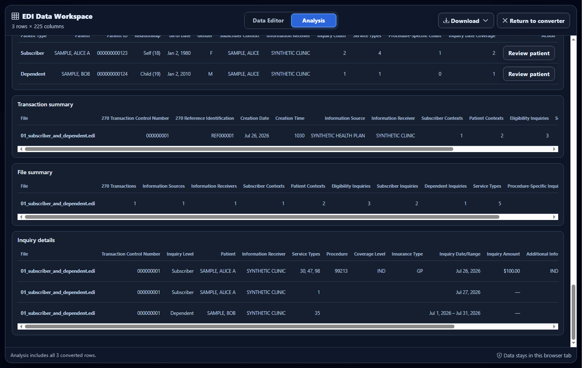The image size is (588, 368).
Task: Click patient ID 000000000123
Action: click(x=112, y=53)
